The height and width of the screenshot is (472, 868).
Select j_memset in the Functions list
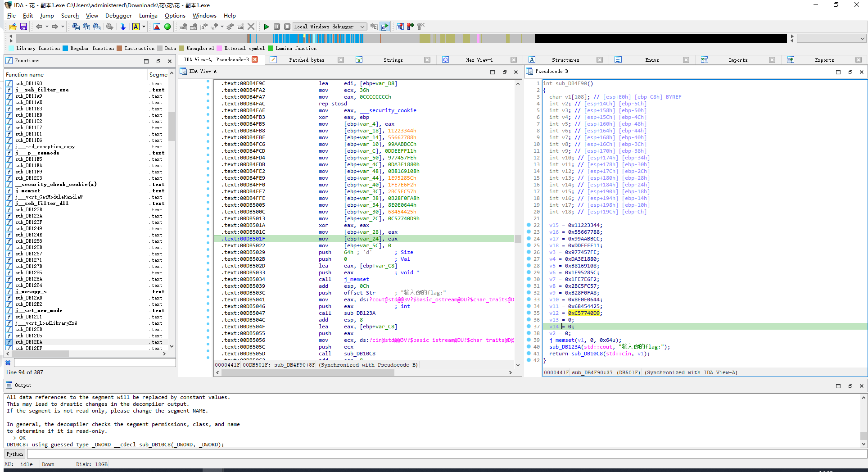[x=28, y=191]
